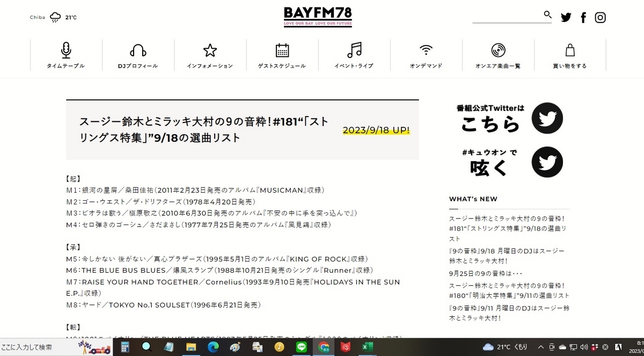Open Calculator from the taskbar
Viewport: 644px width, 356px height.
pyautogui.click(x=125, y=347)
